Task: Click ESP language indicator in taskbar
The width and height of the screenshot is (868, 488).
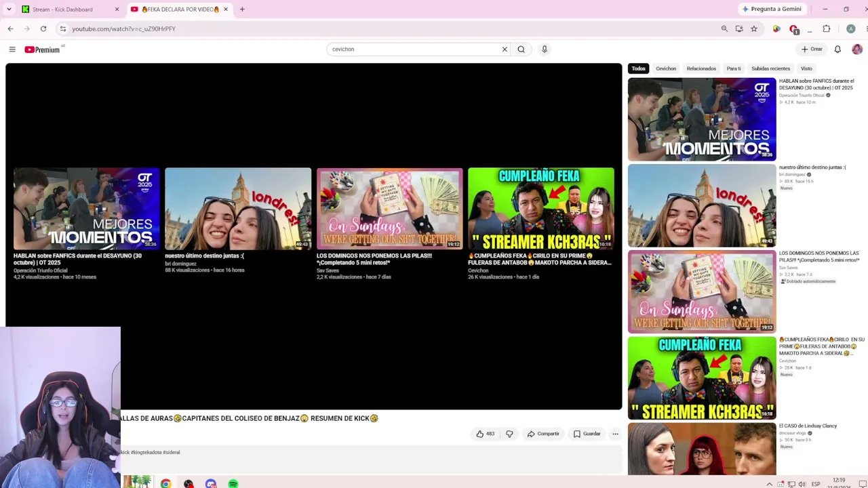Action: point(816,484)
